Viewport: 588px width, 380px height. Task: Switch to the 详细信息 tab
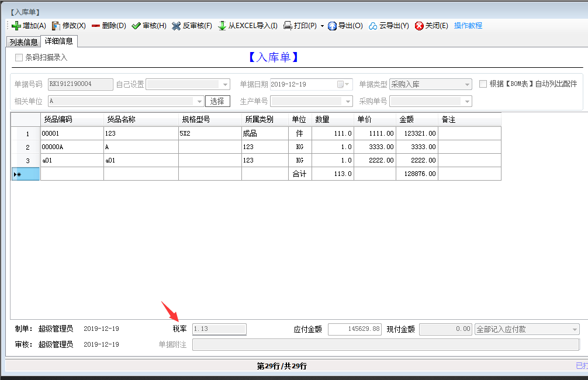pyautogui.click(x=58, y=42)
